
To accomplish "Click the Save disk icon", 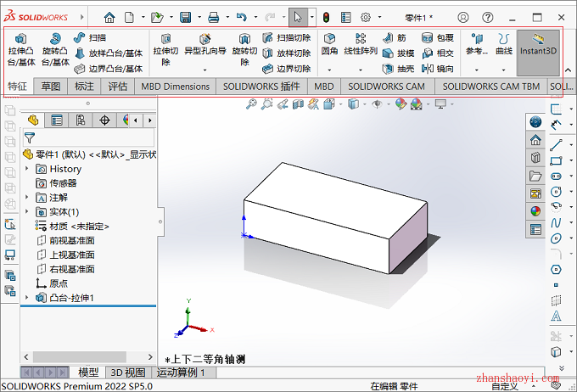I will pyautogui.click(x=185, y=17).
